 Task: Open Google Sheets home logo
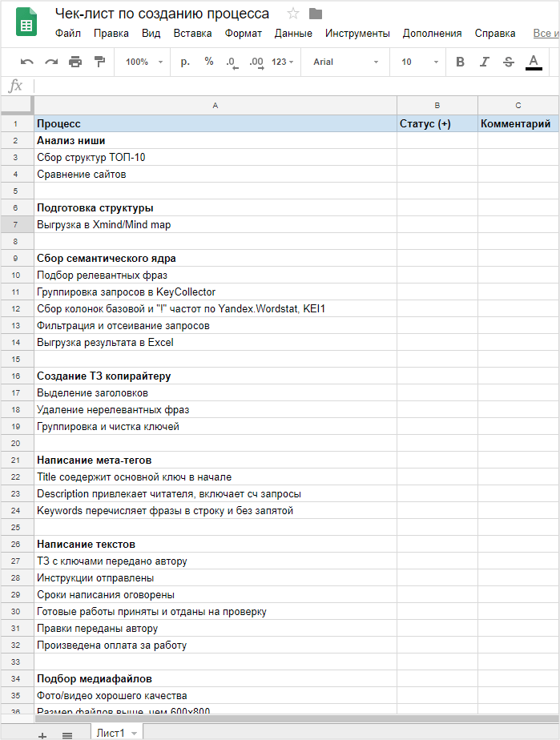coord(26,23)
